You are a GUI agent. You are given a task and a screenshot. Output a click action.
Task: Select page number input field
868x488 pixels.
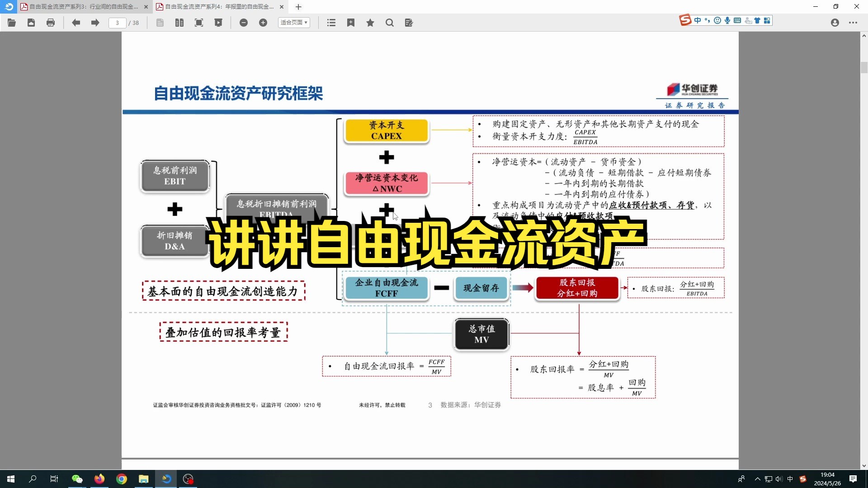pos(117,23)
